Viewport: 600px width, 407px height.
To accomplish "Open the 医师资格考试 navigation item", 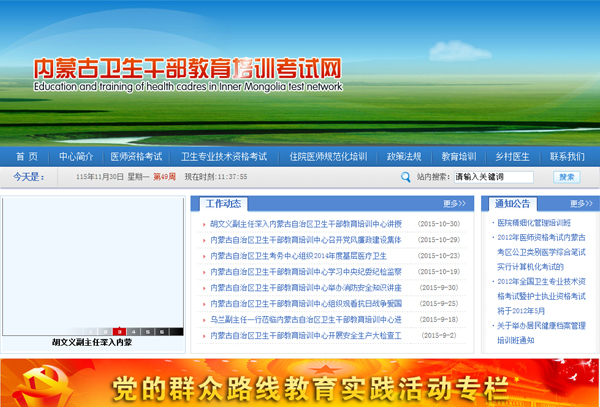I will click(x=136, y=157).
